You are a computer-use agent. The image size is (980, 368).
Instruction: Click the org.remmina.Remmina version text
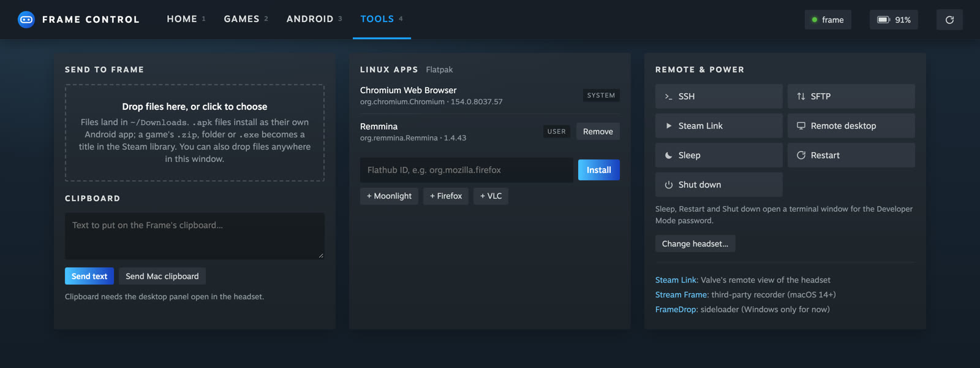[x=413, y=138]
